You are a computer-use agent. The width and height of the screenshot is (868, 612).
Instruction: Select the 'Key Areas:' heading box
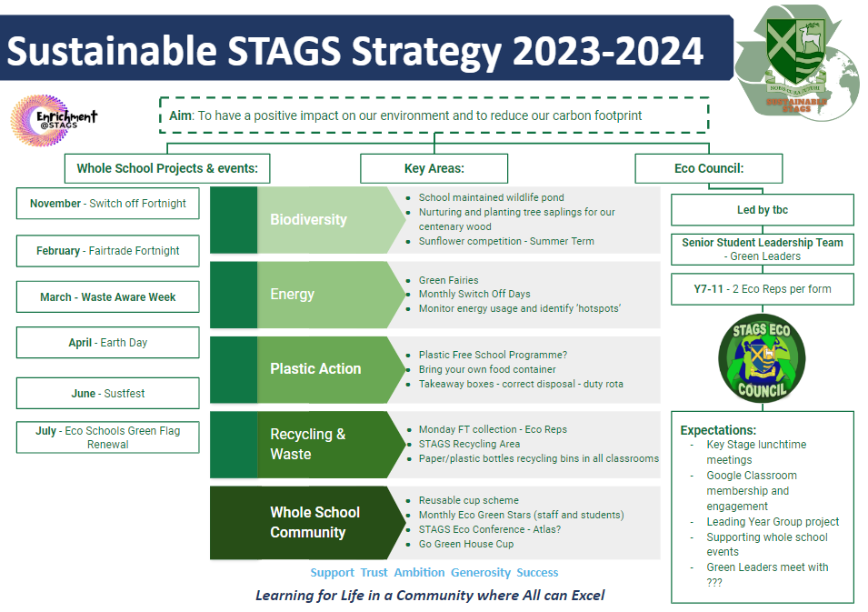(434, 168)
